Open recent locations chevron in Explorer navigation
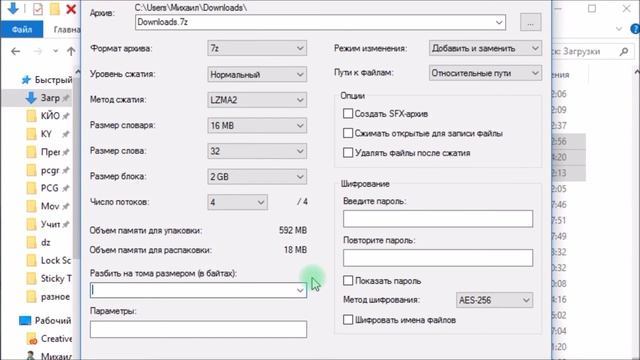The image size is (640, 360). coord(56,51)
